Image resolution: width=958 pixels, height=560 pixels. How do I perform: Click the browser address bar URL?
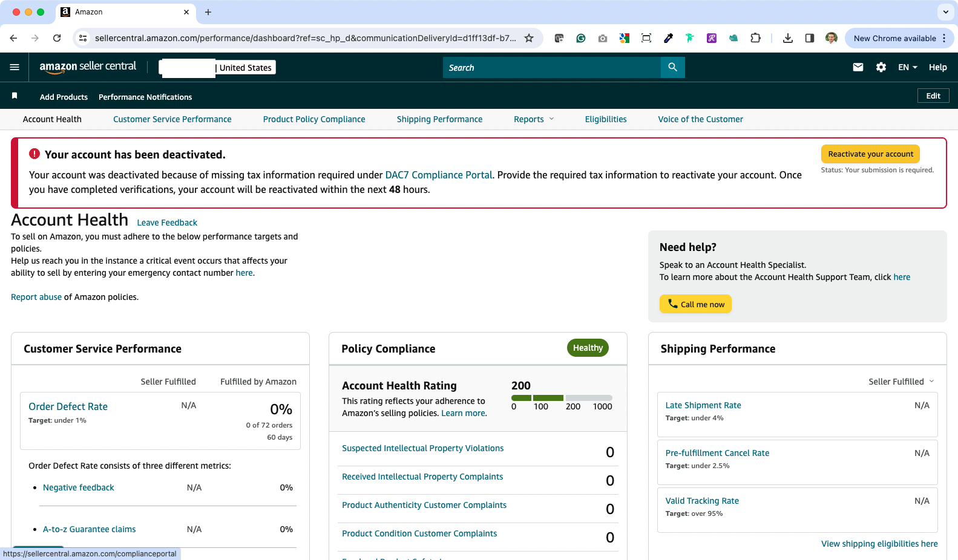(x=306, y=38)
